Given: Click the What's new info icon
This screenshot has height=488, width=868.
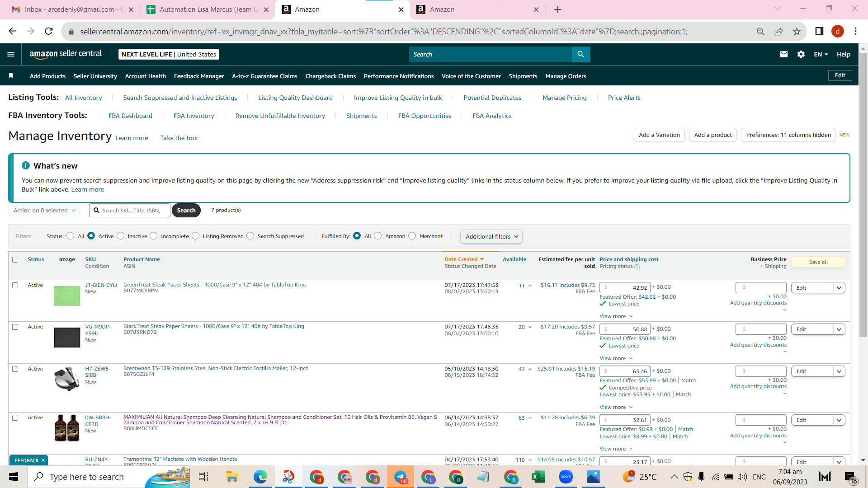Looking at the screenshot, I should tap(26, 166).
